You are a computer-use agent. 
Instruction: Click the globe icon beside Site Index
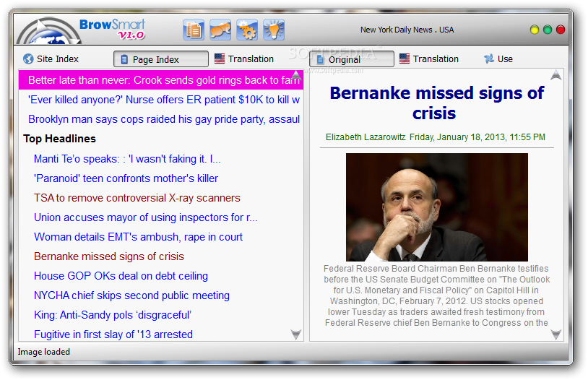point(28,59)
